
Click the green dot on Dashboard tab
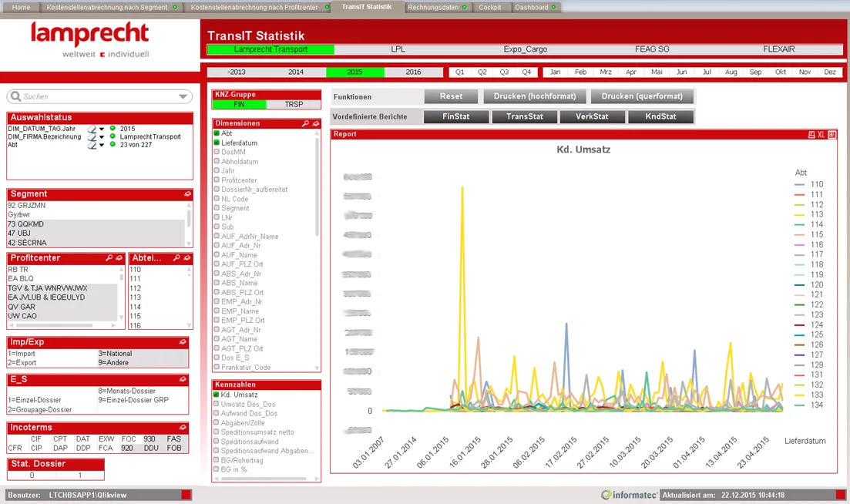553,7
